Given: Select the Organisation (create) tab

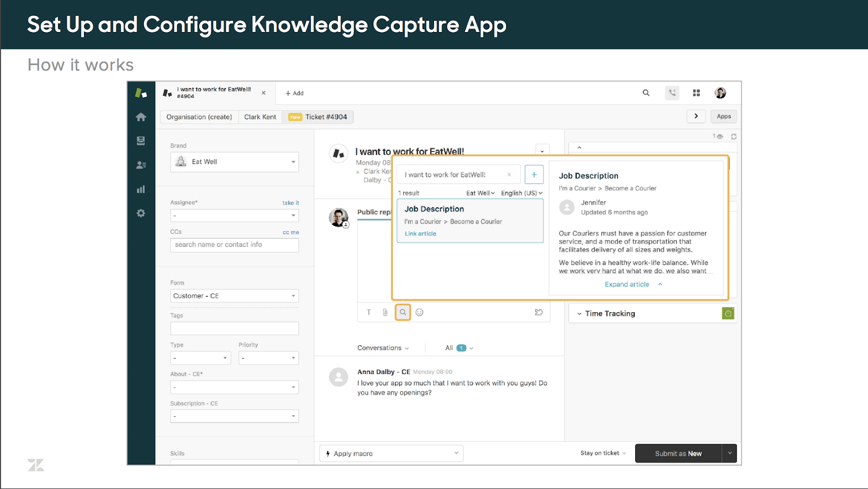Looking at the screenshot, I should 199,117.
